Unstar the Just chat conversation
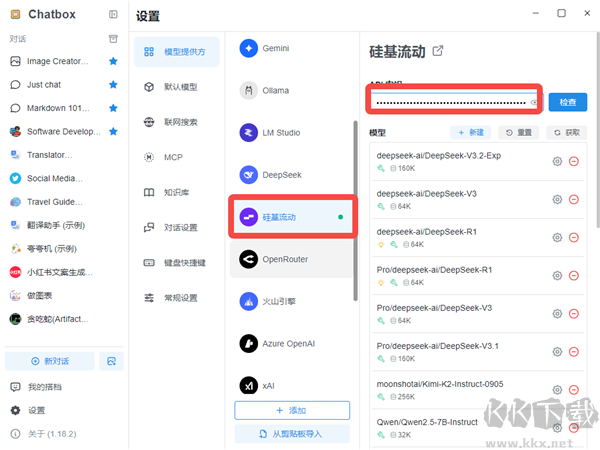The width and height of the screenshot is (600, 450). click(113, 85)
